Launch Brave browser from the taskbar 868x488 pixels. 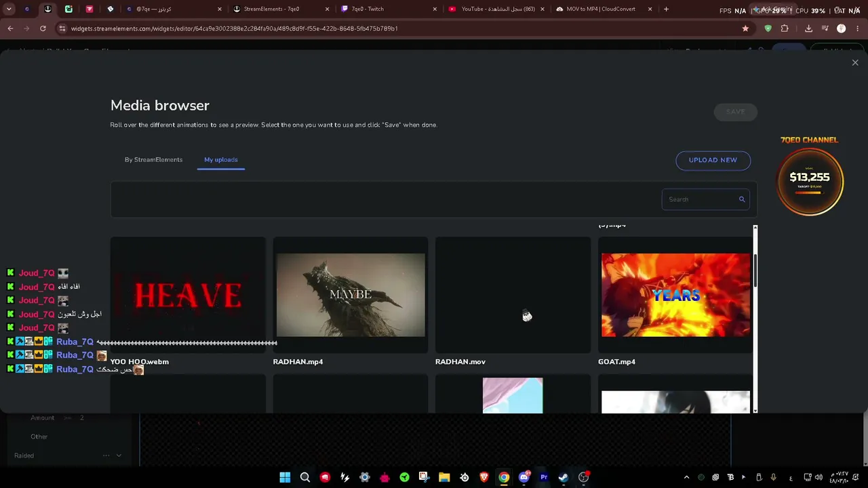484,477
